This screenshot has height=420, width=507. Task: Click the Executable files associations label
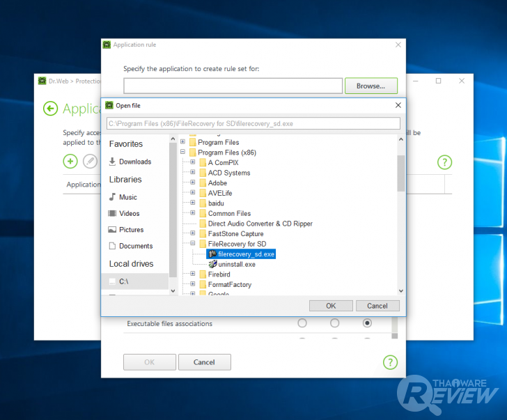click(x=169, y=323)
